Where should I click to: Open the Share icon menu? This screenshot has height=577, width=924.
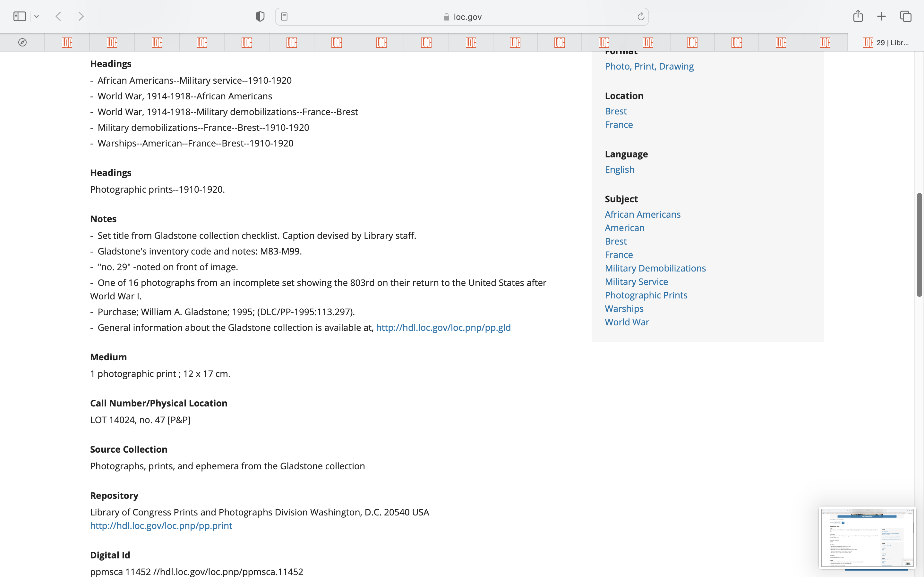858,16
